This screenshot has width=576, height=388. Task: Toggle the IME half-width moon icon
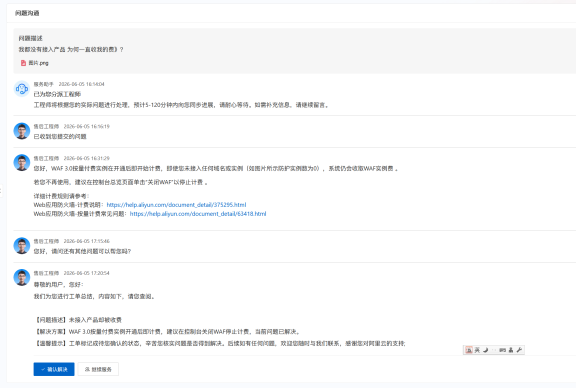pos(485,350)
